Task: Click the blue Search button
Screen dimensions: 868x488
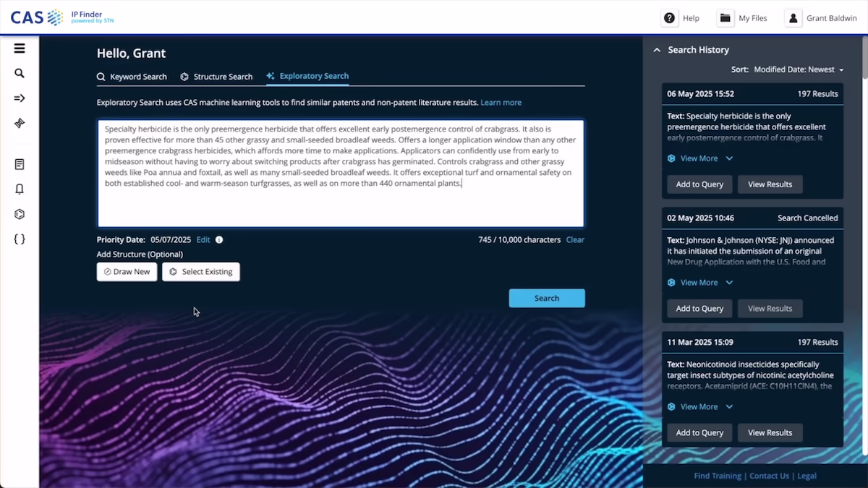Action: [x=546, y=298]
